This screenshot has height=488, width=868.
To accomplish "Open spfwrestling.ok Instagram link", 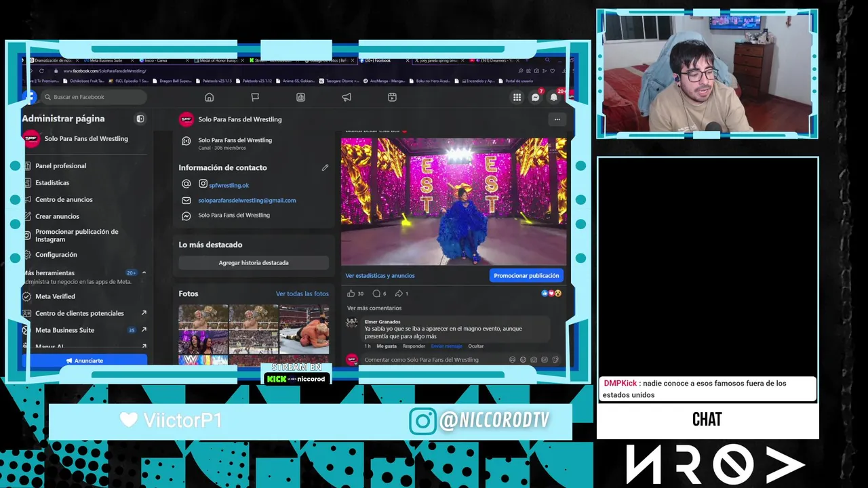I will tap(229, 185).
